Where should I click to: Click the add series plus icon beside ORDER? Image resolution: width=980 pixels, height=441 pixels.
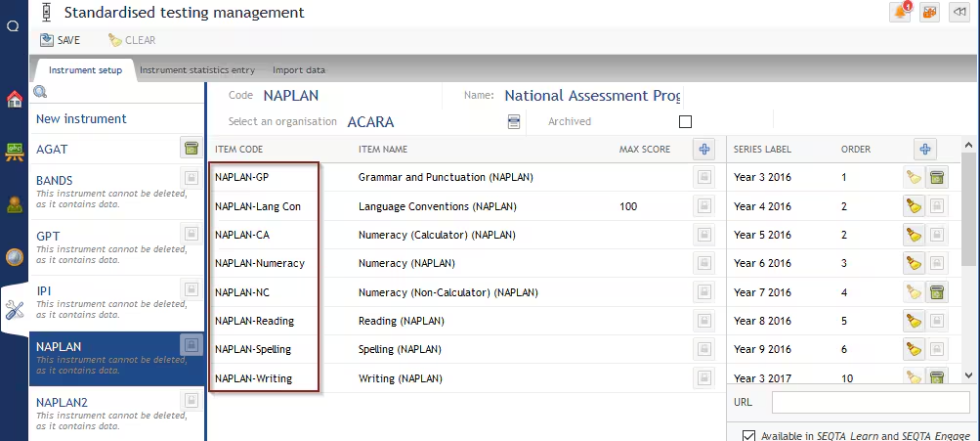925,149
